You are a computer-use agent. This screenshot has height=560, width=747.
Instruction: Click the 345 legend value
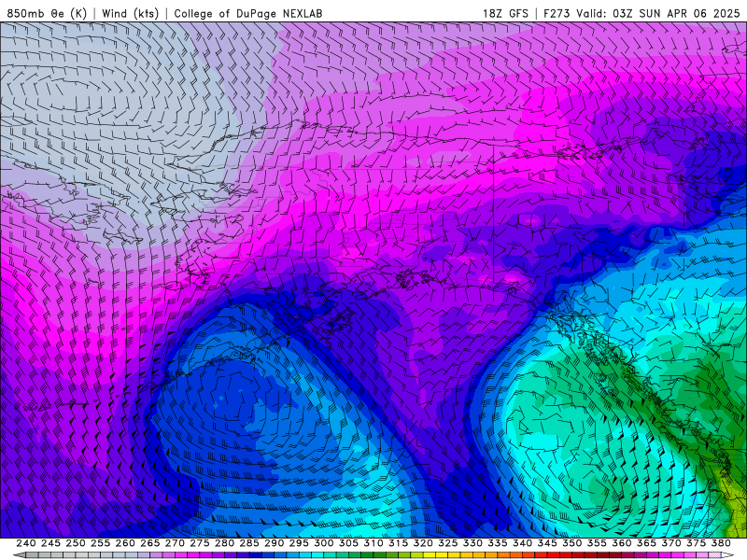click(x=547, y=543)
